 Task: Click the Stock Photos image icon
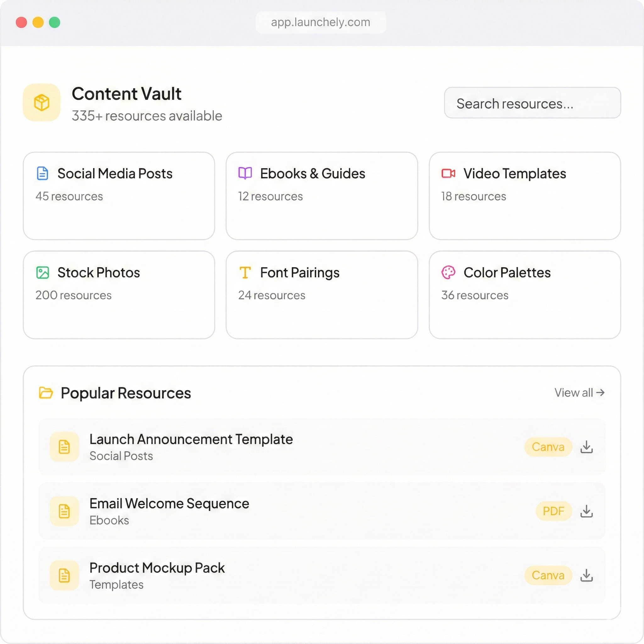pyautogui.click(x=42, y=272)
